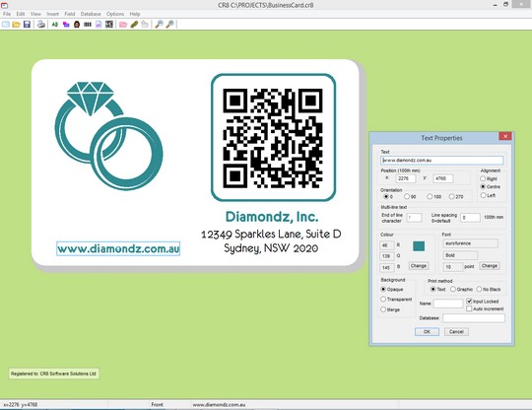The image size is (532, 410).
Task: Open the Edit menu
Action: point(21,14)
